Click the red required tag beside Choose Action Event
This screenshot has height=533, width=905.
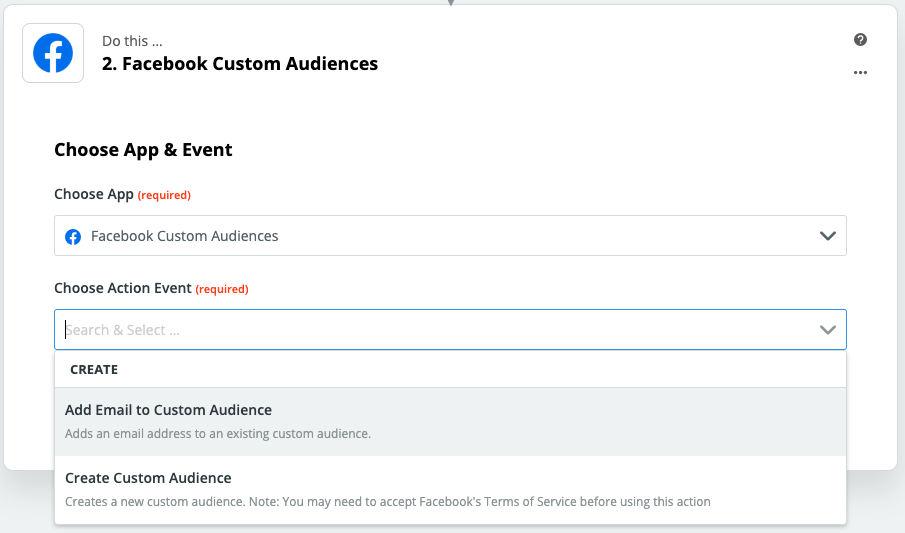[x=221, y=289]
